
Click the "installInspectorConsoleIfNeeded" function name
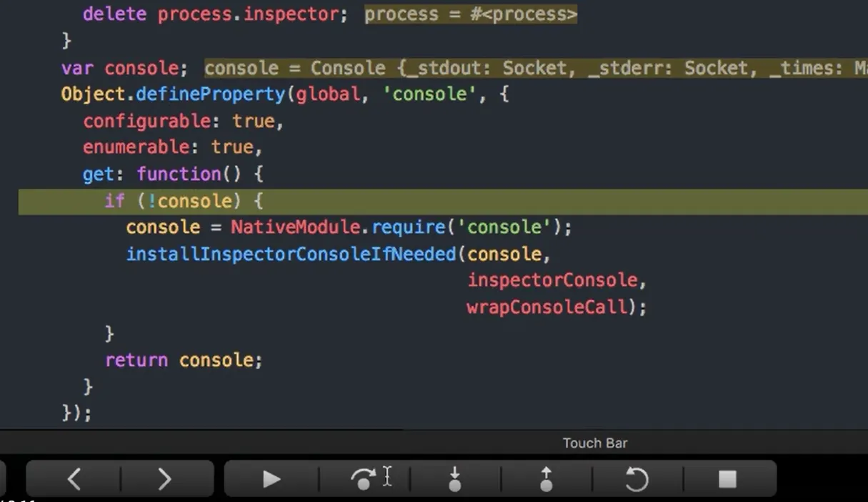291,254
